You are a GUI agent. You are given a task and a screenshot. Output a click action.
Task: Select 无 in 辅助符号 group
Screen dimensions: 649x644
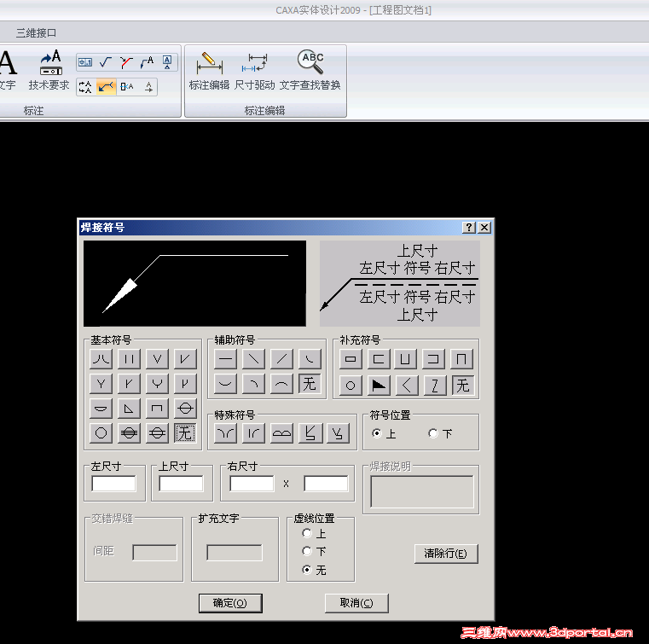pyautogui.click(x=310, y=384)
